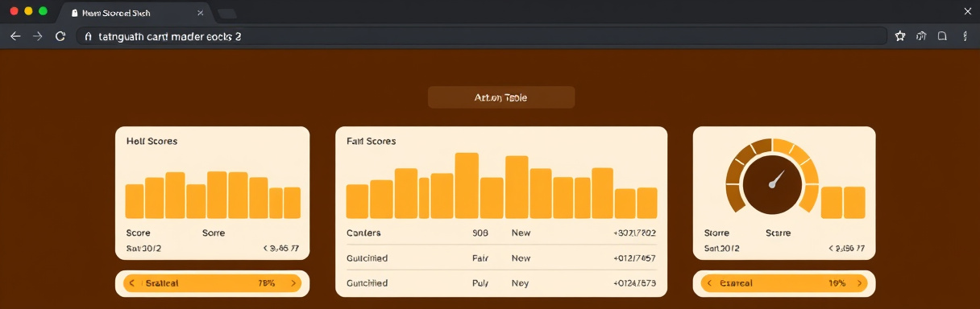The image size is (980, 309).
Task: Open a new tab next to the current tab
Action: tap(227, 13)
